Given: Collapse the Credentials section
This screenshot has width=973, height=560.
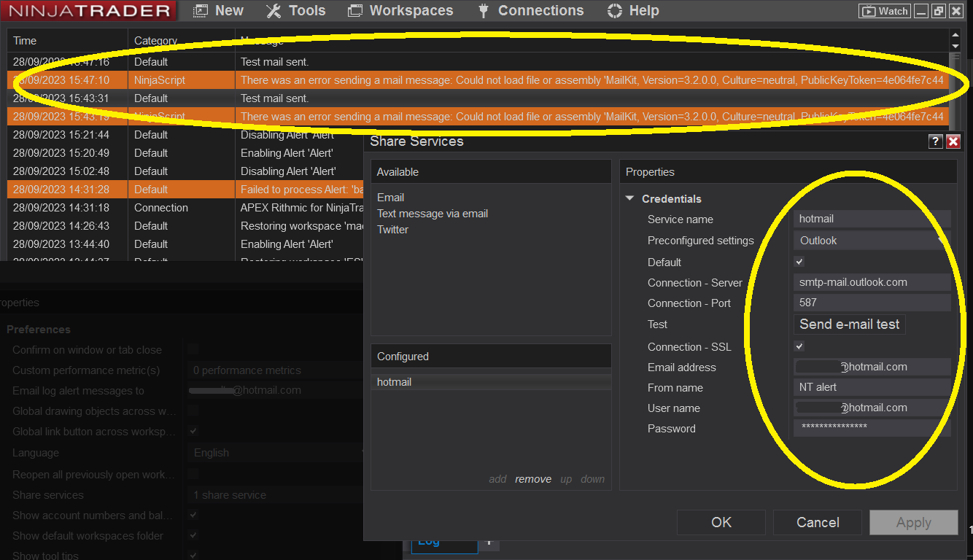Looking at the screenshot, I should click(x=630, y=199).
